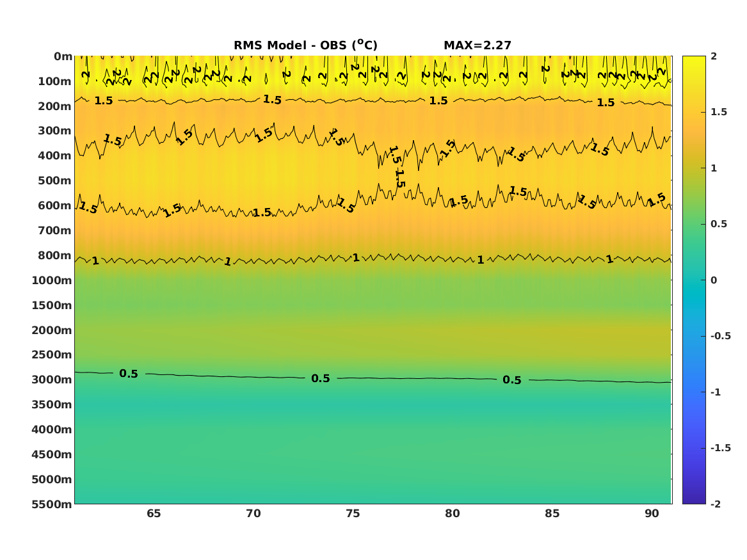This screenshot has width=747, height=560.
Task: Pick the "5000m" depth axis label
Action: [x=52, y=479]
